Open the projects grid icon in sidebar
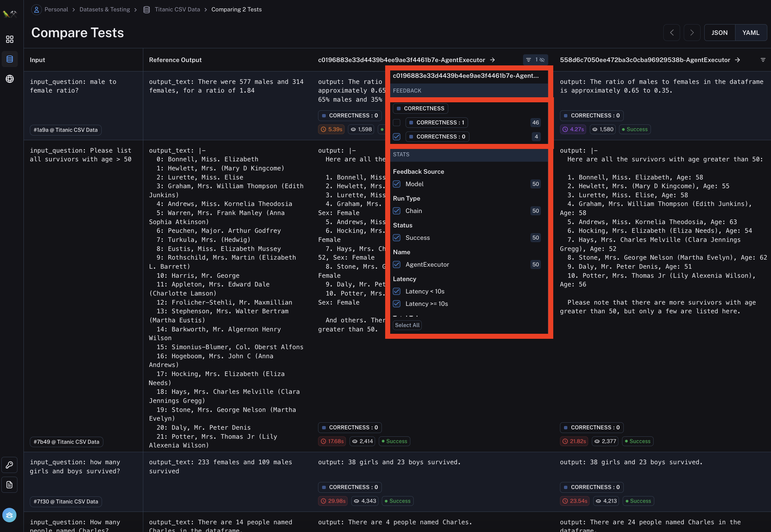771x532 pixels. click(x=10, y=39)
